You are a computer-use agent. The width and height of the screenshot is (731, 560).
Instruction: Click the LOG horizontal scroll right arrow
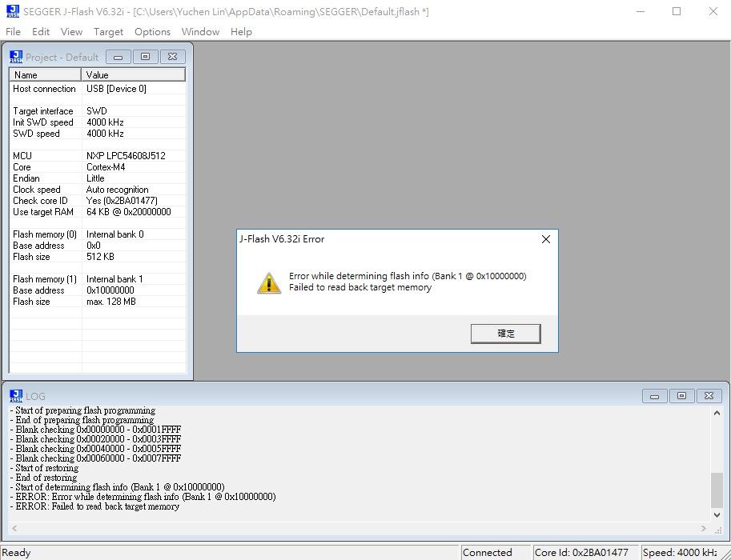(x=704, y=528)
